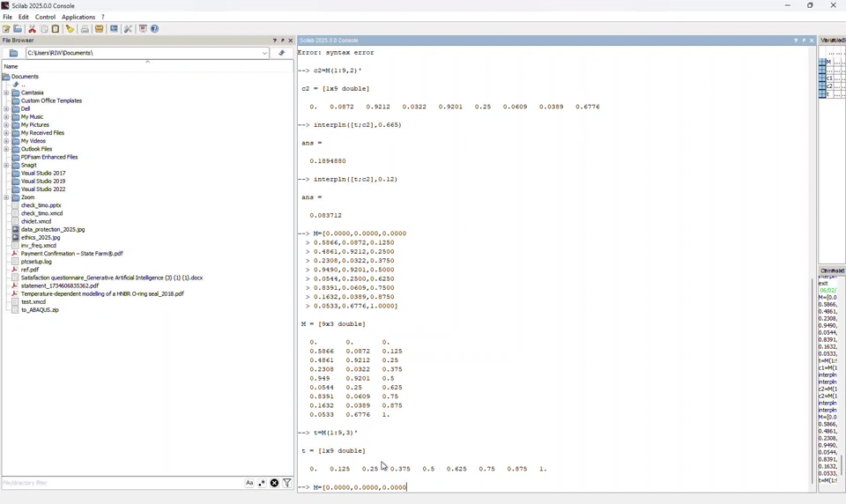This screenshot has height=504, width=846.
Task: Click the file/directory filter input field
Action: [x=122, y=483]
